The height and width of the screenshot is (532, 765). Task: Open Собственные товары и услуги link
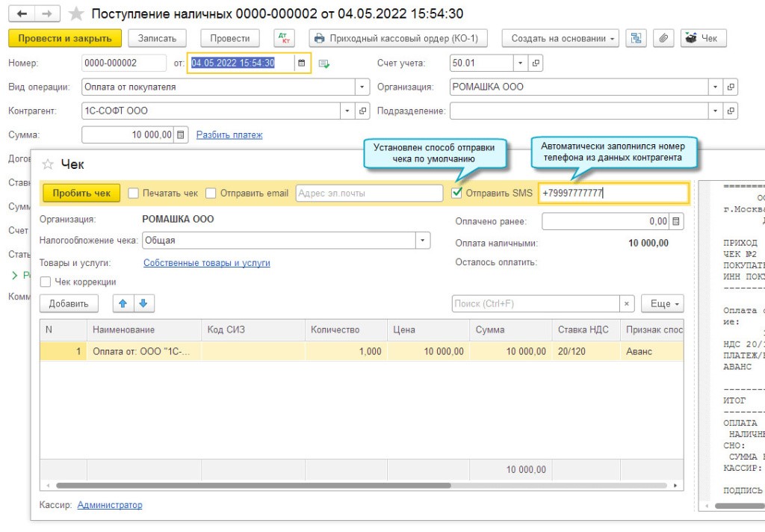(x=207, y=262)
